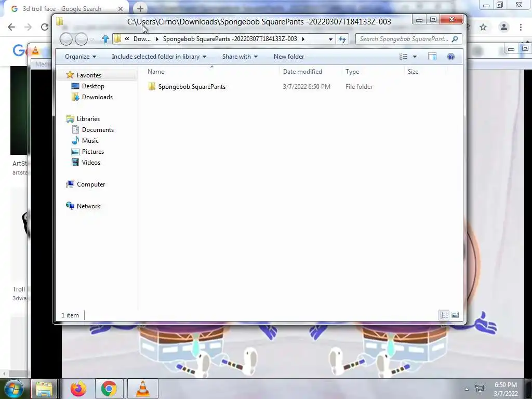Open Documents library
Viewport: 532px width, 399px height.
point(98,129)
